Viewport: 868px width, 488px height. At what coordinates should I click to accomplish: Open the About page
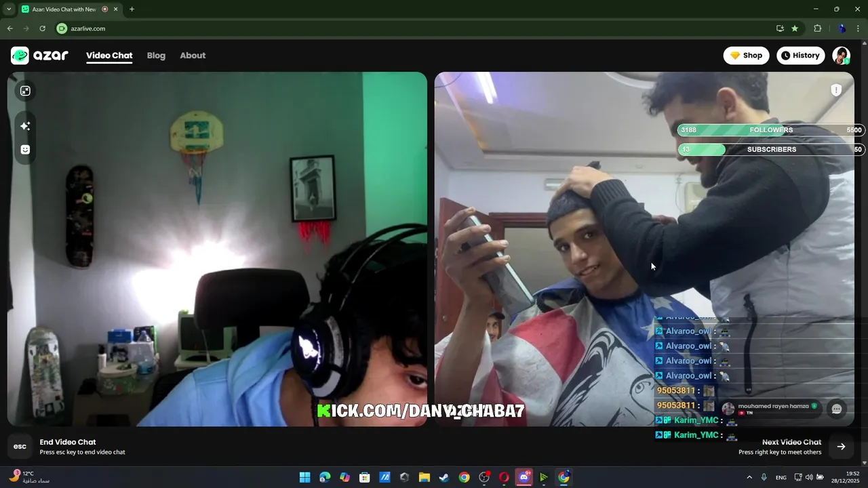pos(193,56)
